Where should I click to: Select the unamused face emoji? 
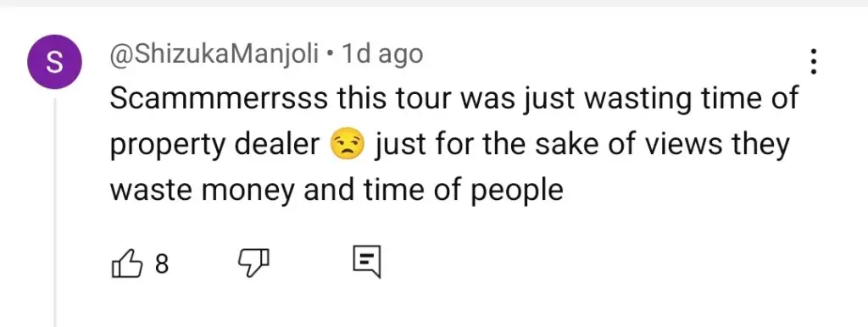(x=347, y=146)
